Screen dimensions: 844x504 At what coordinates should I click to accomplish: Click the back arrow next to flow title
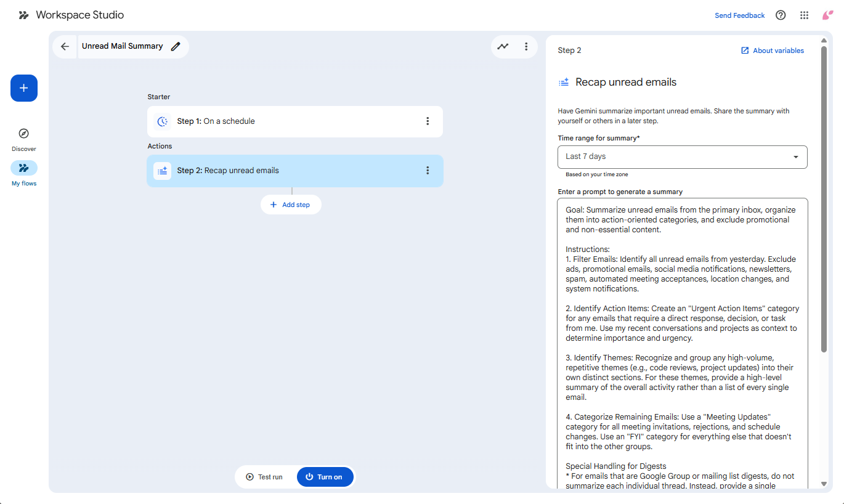coord(65,47)
